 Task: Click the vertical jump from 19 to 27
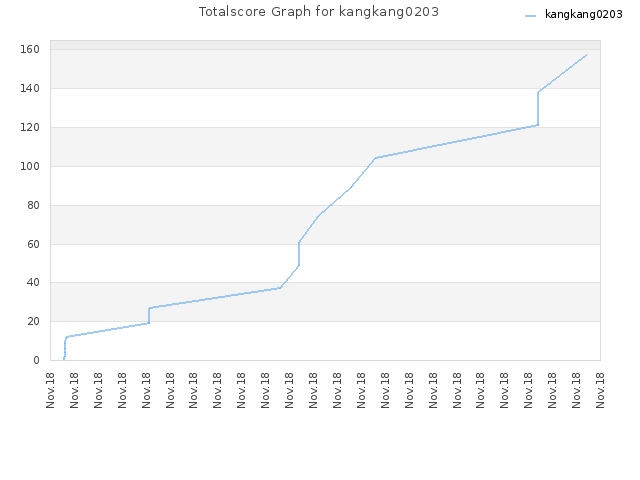[149, 316]
